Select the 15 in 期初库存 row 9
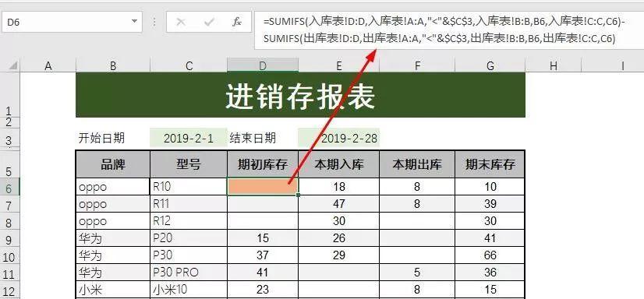 pyautogui.click(x=263, y=238)
